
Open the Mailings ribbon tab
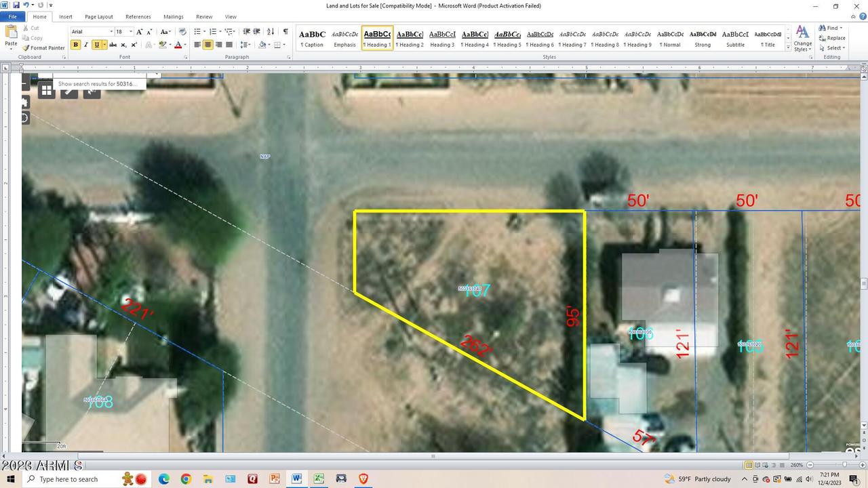[x=173, y=16]
